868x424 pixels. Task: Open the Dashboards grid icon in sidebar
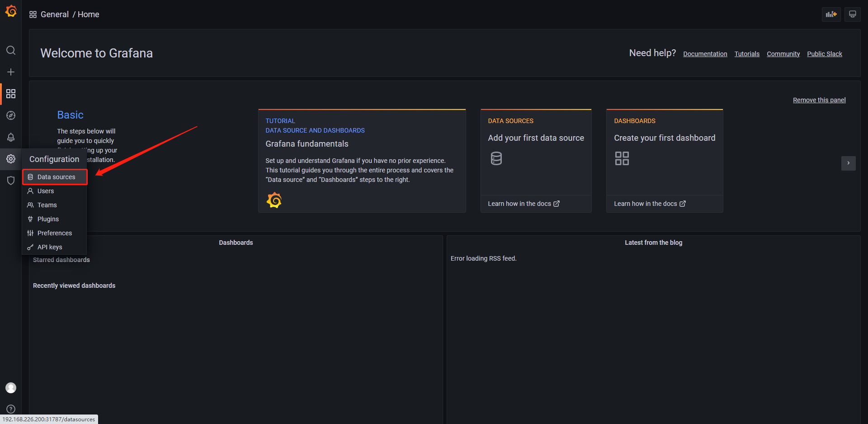(x=11, y=94)
